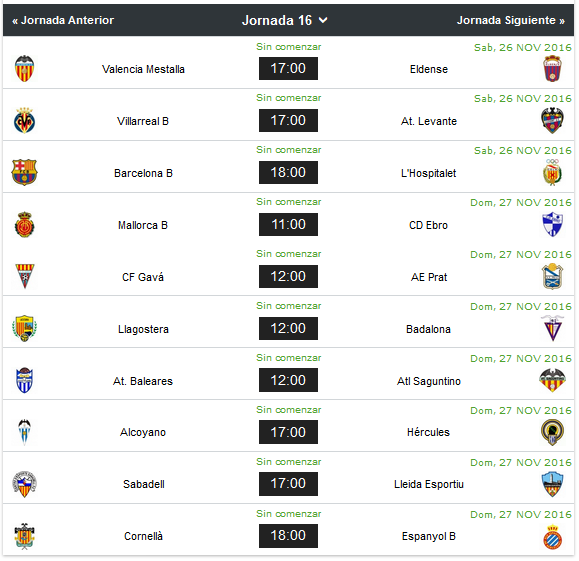Click the Cornellà club crest

coord(24,536)
